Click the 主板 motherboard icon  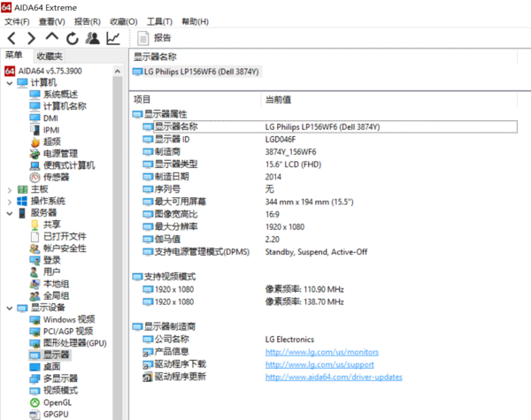point(22,189)
